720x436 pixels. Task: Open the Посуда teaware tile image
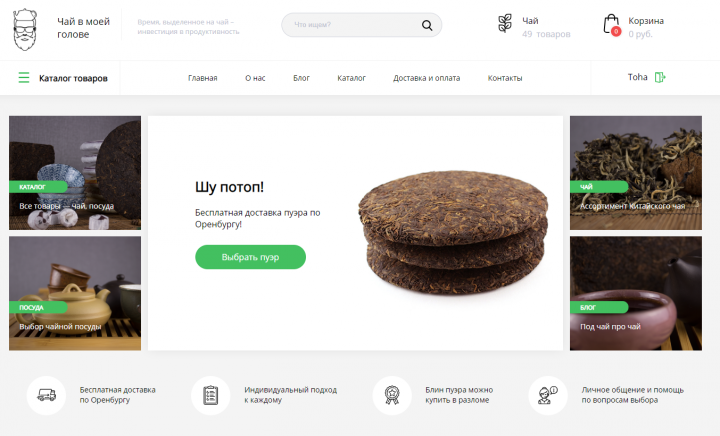click(75, 293)
